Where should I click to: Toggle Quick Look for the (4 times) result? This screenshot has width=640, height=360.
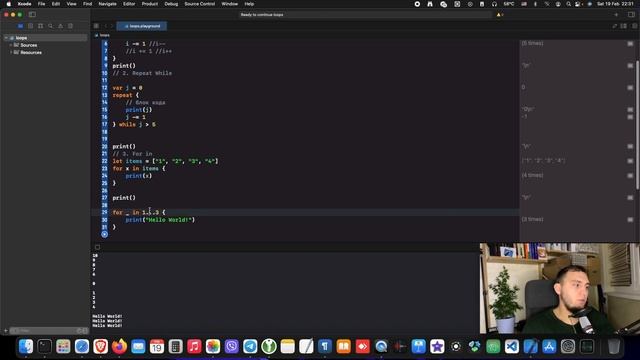click(x=630, y=176)
